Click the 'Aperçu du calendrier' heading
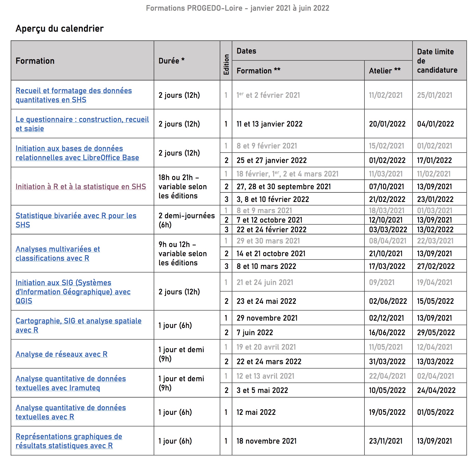This screenshot has width=476, height=464. coord(60,29)
